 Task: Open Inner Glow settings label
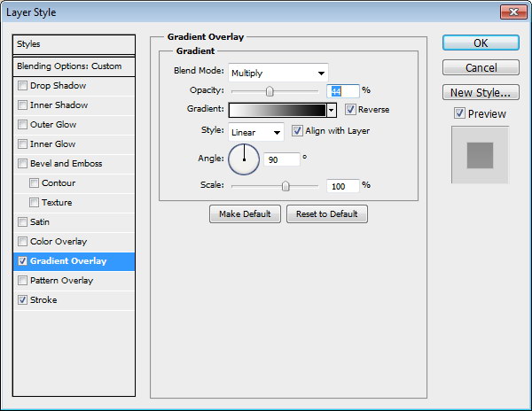coord(53,144)
